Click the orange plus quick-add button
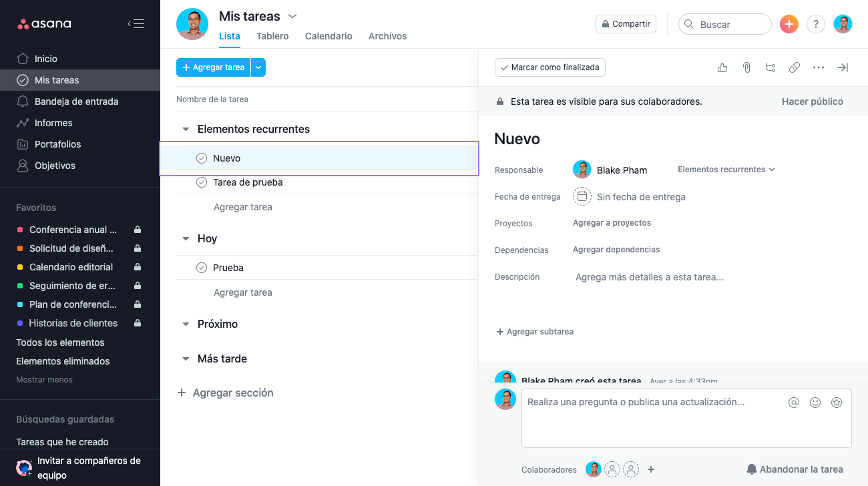Image resolution: width=868 pixels, height=486 pixels. [x=789, y=24]
